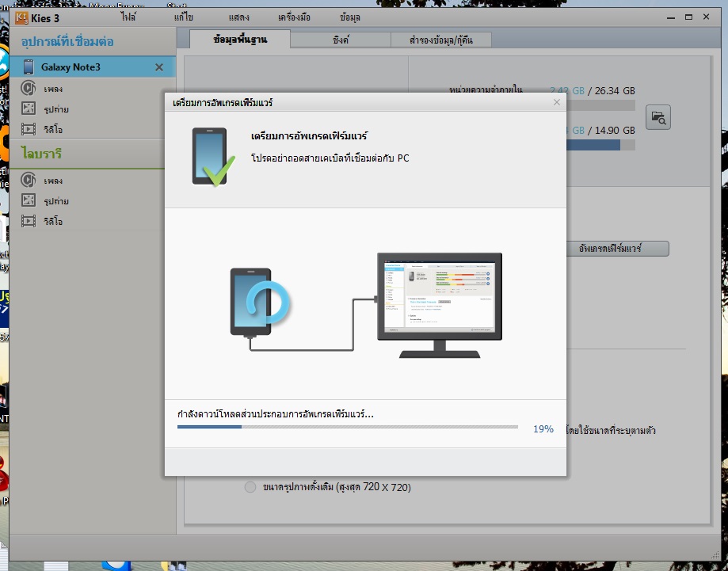Select the Galaxy Note3 device entry
This screenshot has height=571, width=728.
93,67
